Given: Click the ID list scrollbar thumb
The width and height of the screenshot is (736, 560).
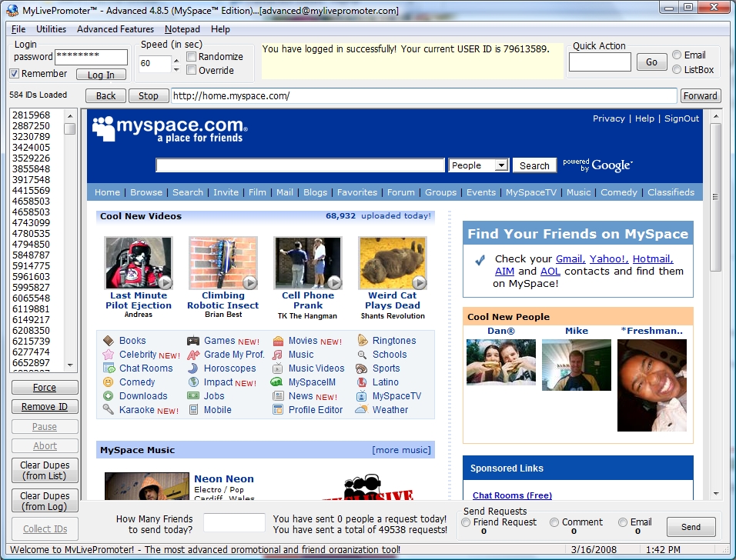Looking at the screenshot, I should (70, 128).
